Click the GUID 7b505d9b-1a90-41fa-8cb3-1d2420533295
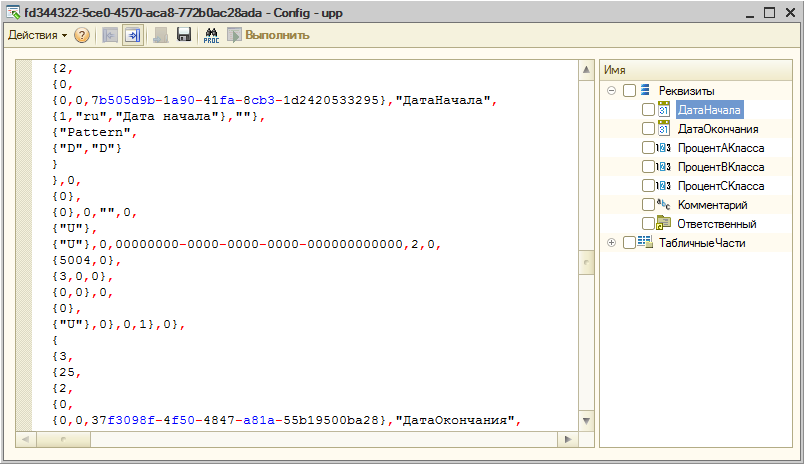Image resolution: width=804 pixels, height=464 pixels. (235, 100)
